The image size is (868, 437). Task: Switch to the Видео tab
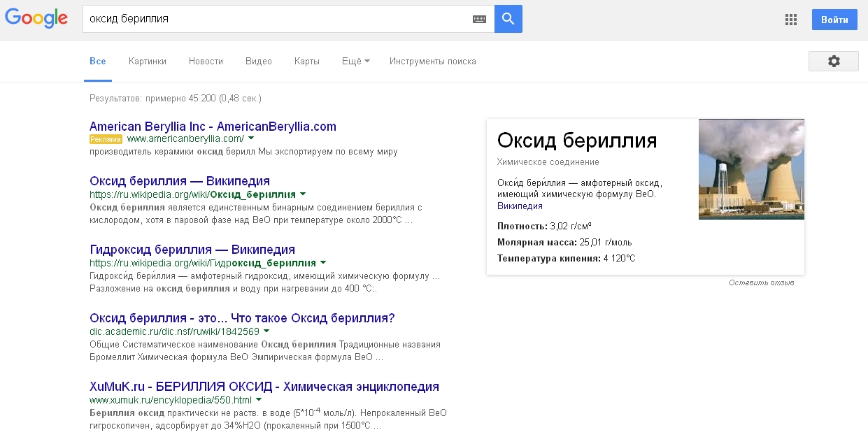258,61
